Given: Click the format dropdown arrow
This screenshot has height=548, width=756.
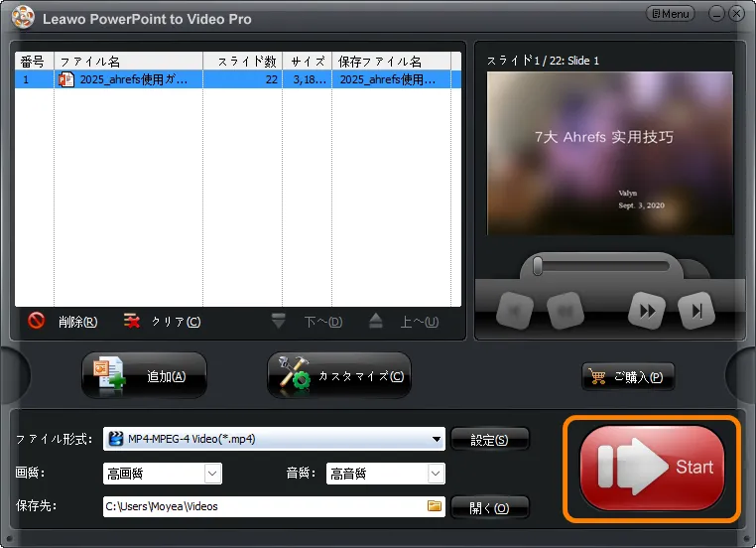Looking at the screenshot, I should click(x=437, y=439).
